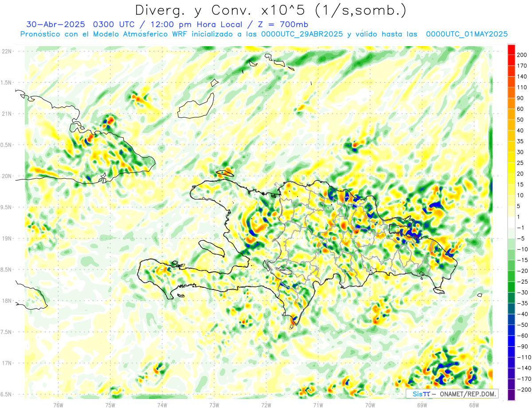This screenshot has width=532, height=411.
Task: Click the '22N' latitude label
Action: (x=7, y=51)
